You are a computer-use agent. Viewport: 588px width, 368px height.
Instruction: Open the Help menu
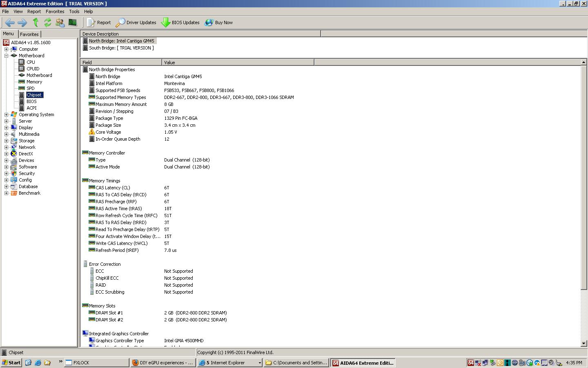click(88, 11)
